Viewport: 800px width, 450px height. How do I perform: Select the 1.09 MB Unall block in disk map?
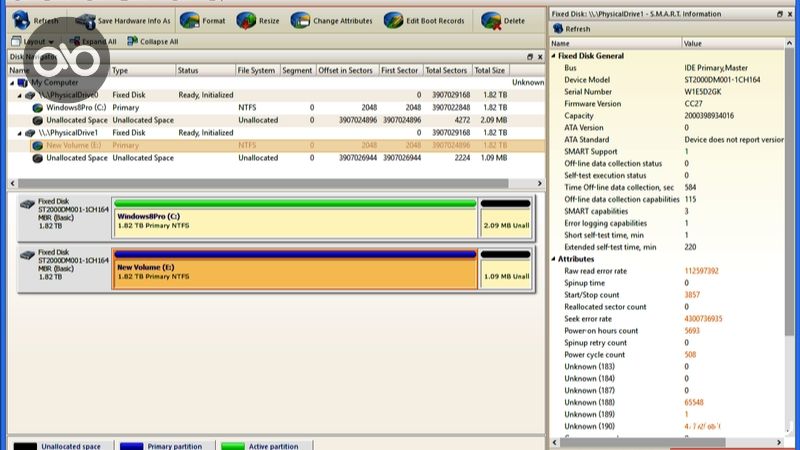(506, 269)
